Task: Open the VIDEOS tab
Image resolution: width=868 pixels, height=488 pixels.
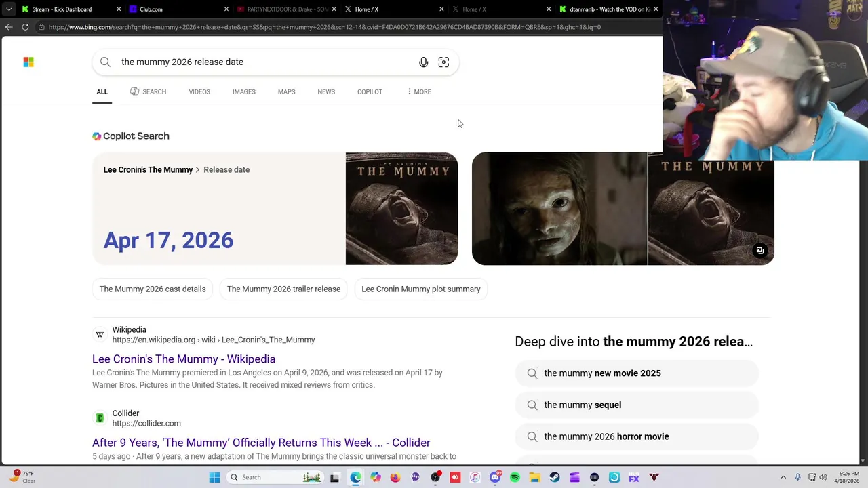Action: 199,91
